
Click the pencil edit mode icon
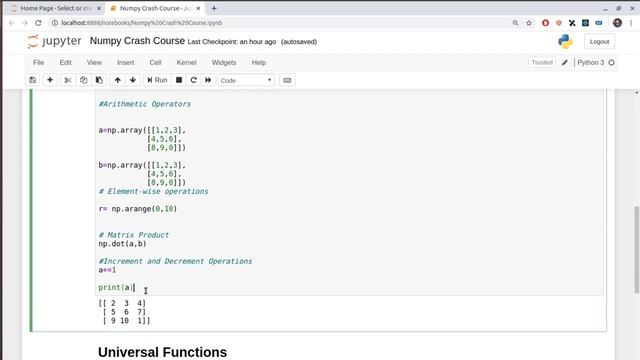[x=564, y=62]
